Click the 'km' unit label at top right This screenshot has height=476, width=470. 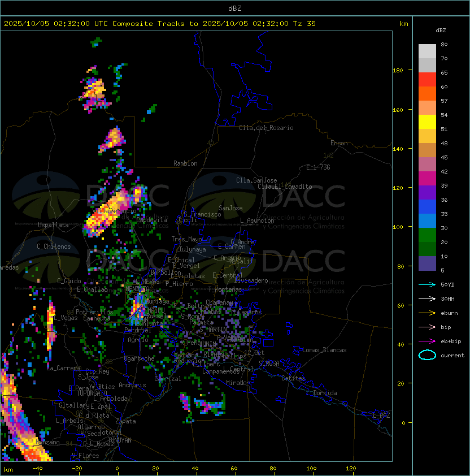(403, 24)
